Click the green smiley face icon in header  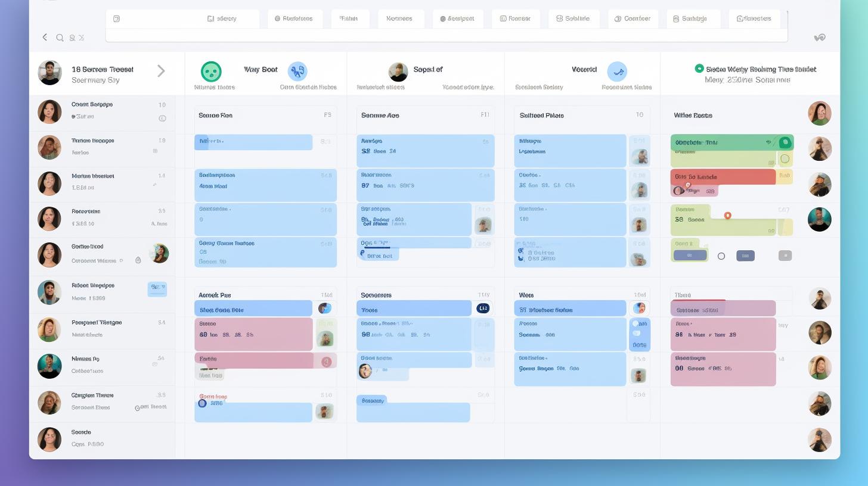coord(211,71)
